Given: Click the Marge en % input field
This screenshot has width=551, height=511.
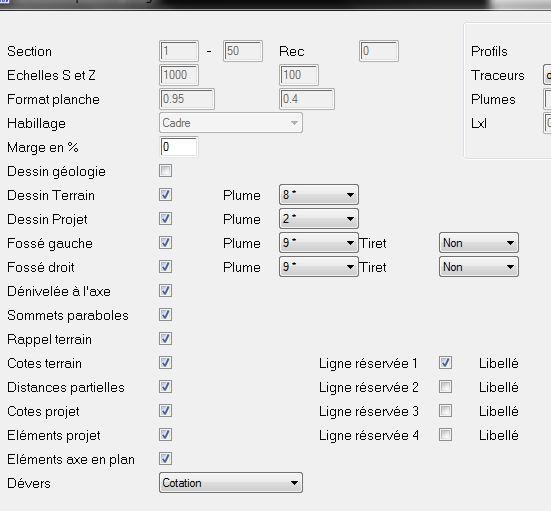Looking at the screenshot, I should pos(179,147).
